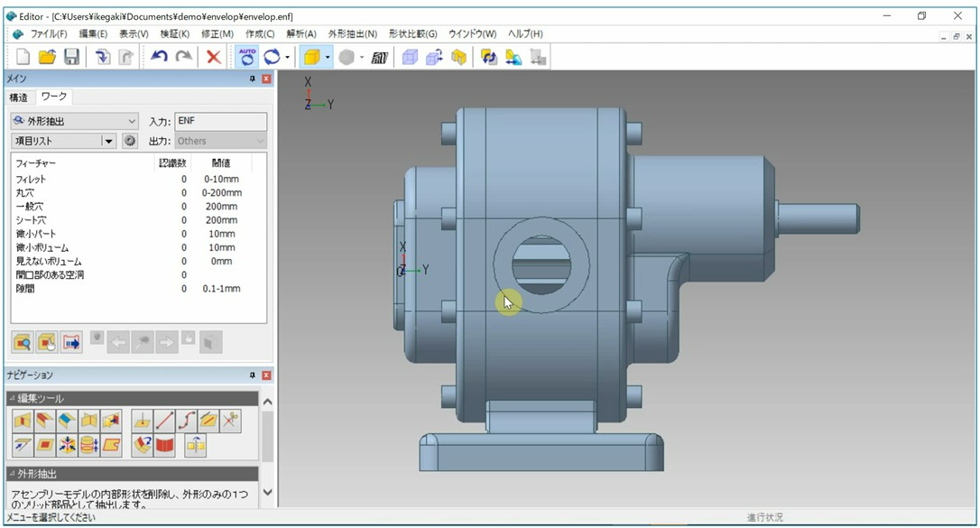Click the red X delete icon
Screen dimensions: 980x528
pos(214,57)
